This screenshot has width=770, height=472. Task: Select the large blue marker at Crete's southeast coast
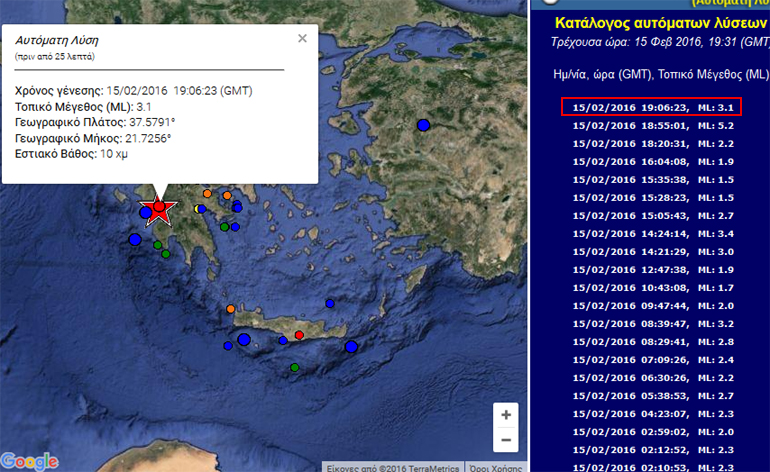pos(351,347)
